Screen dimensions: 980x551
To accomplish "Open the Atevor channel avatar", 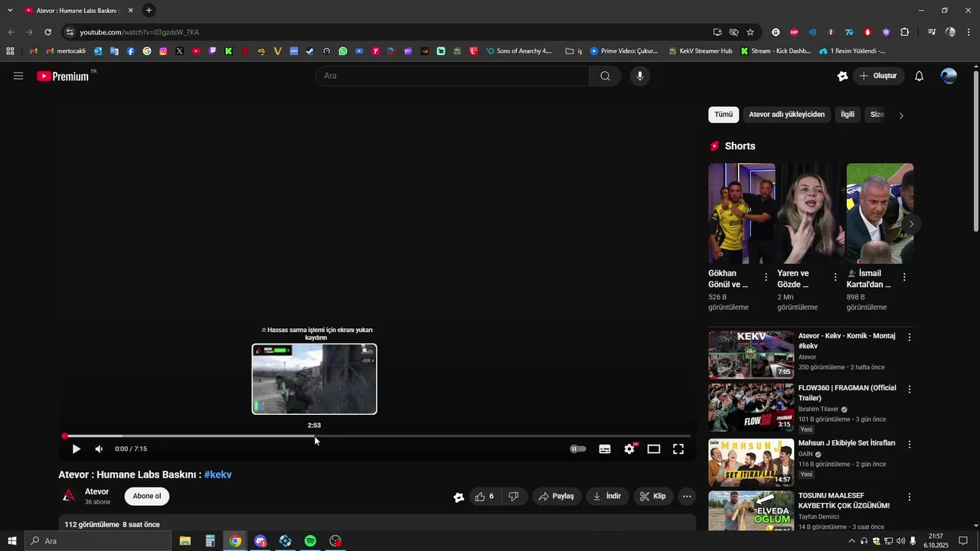I will 69,496.
